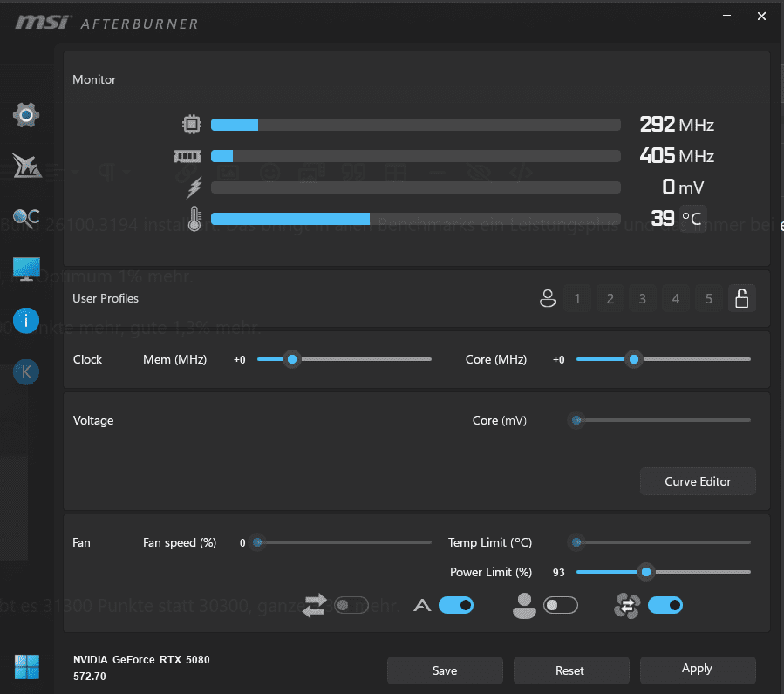Open the blue information icon

(26, 321)
